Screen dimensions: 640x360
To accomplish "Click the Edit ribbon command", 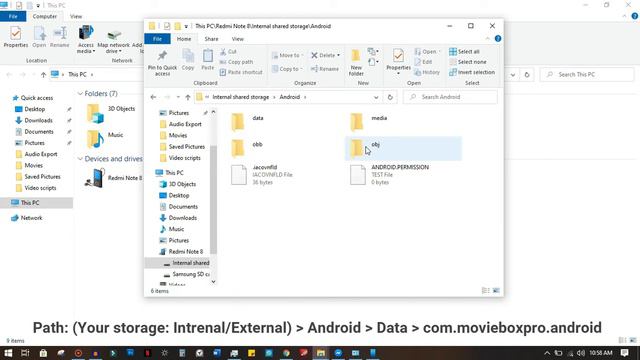I will [x=424, y=62].
